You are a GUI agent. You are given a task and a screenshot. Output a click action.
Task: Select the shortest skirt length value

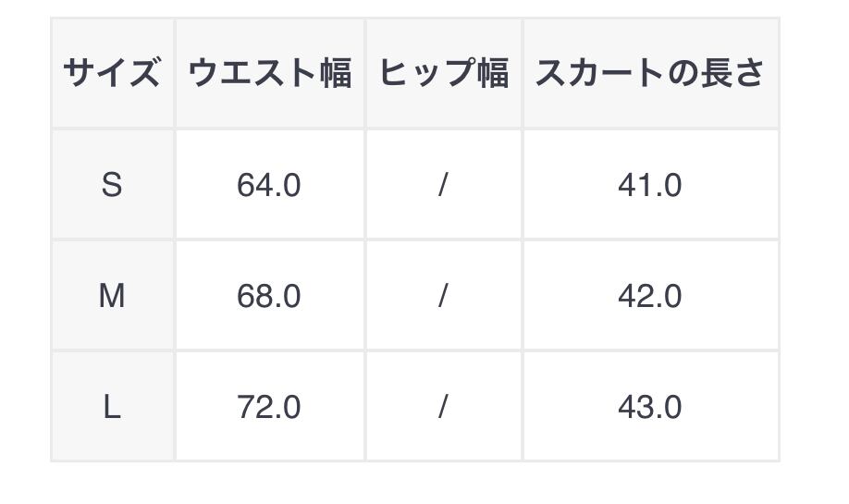(650, 185)
